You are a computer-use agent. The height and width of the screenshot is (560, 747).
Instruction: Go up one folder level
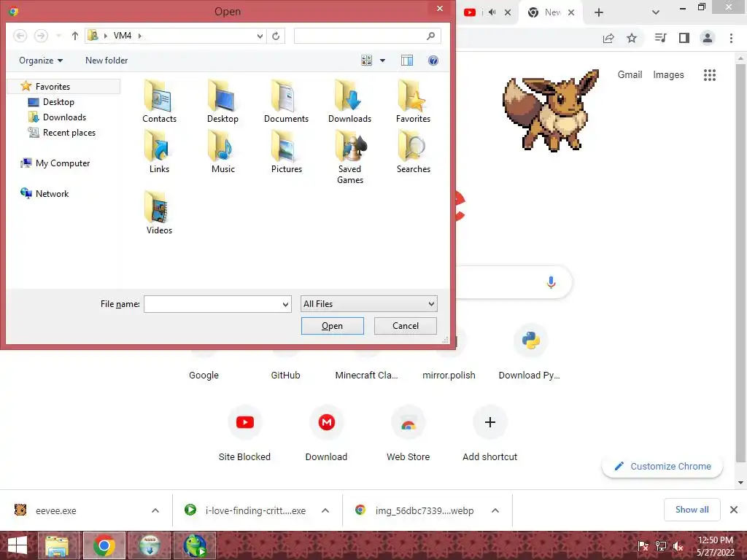click(x=75, y=36)
